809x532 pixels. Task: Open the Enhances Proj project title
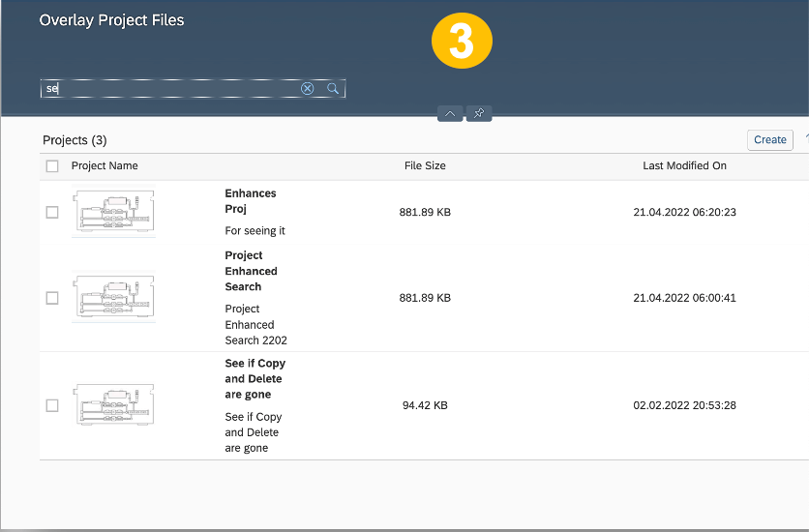(251, 201)
